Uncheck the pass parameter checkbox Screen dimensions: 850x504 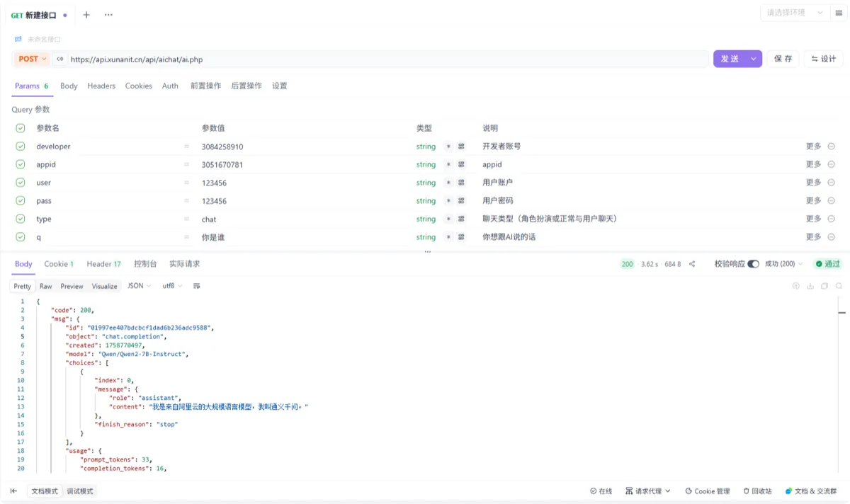pos(21,201)
